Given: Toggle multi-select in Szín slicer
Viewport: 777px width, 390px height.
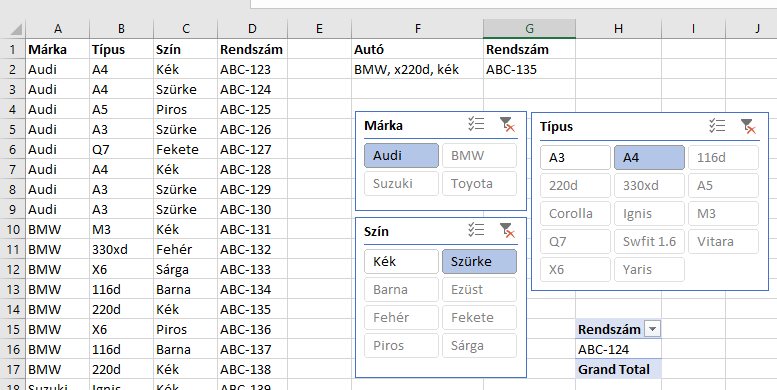Looking at the screenshot, I should 476,230.
